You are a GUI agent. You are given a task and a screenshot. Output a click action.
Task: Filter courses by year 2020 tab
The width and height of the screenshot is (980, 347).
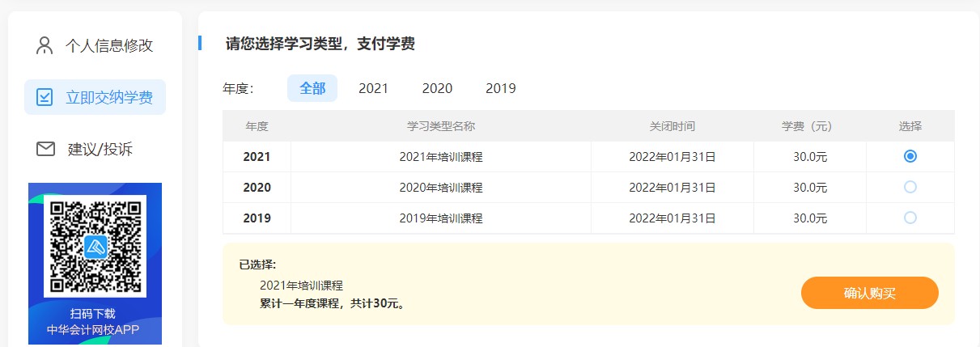pyautogui.click(x=437, y=88)
